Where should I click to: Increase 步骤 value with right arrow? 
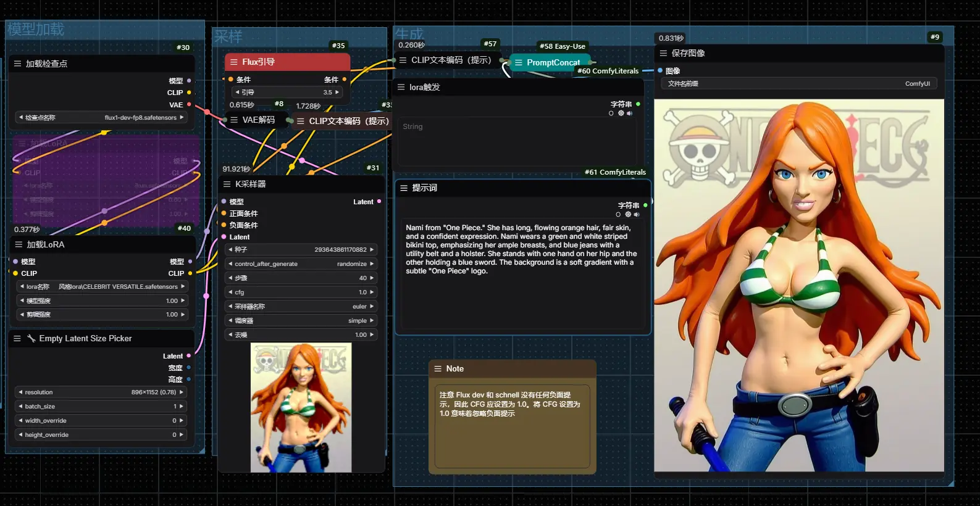coord(372,278)
